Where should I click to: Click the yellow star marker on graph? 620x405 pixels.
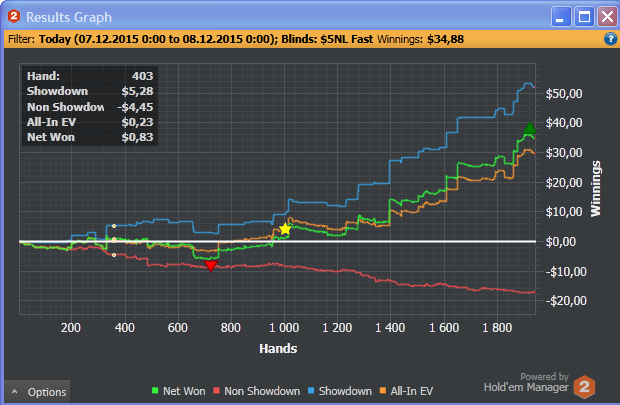coord(285,229)
